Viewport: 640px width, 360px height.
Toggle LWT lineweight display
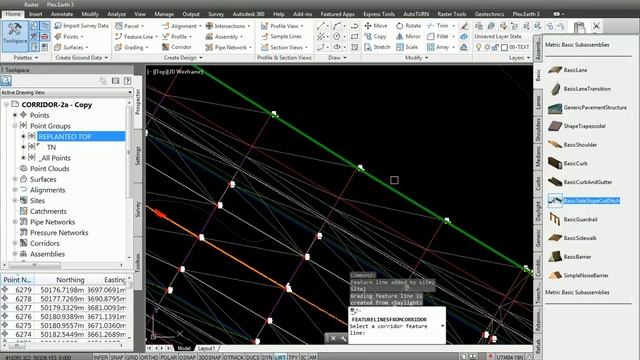tap(280, 357)
